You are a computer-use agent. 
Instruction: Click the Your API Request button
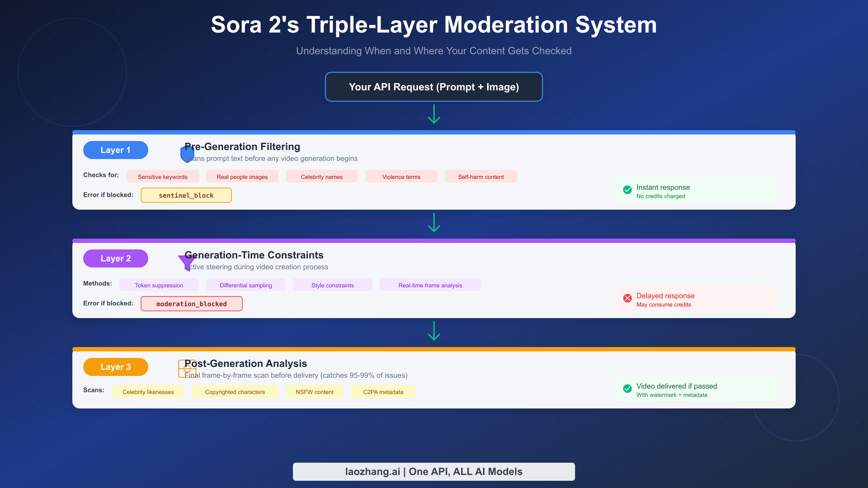[x=434, y=87]
